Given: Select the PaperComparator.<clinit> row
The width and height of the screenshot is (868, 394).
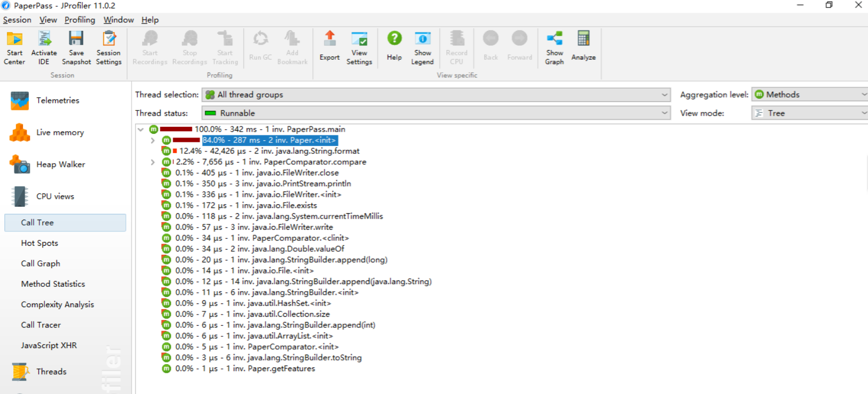Looking at the screenshot, I should click(x=256, y=238).
